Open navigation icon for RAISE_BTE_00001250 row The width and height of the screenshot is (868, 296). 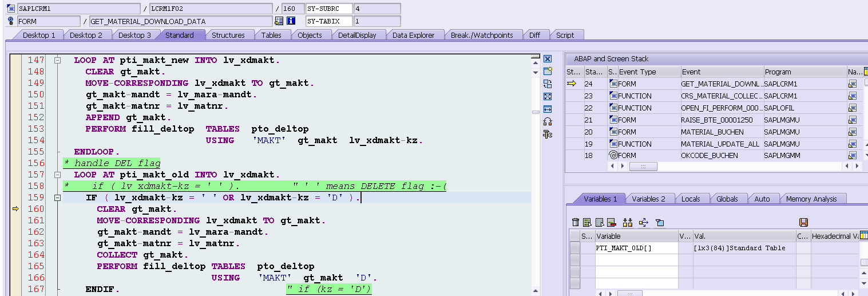point(852,120)
